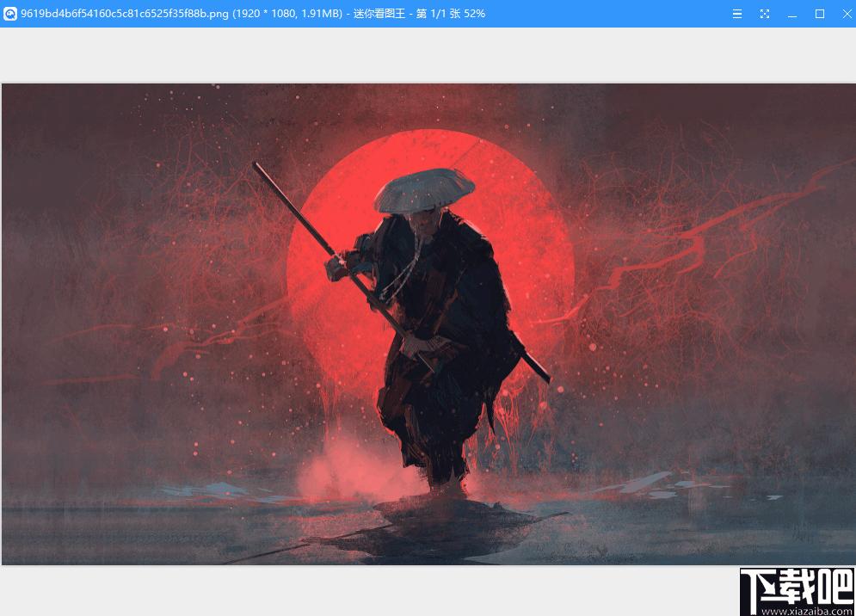This screenshot has height=616, width=856.
Task: Click the samurai's straw hat in image
Action: coord(424,190)
